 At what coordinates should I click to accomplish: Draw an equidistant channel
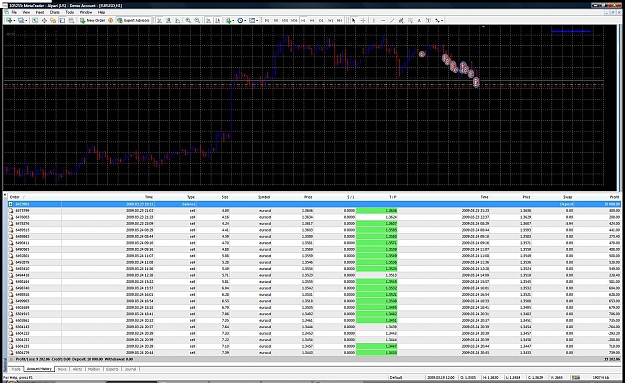pos(401,20)
